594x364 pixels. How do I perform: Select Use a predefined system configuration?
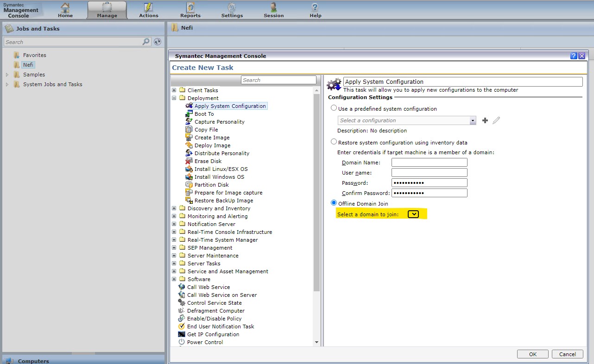click(334, 108)
